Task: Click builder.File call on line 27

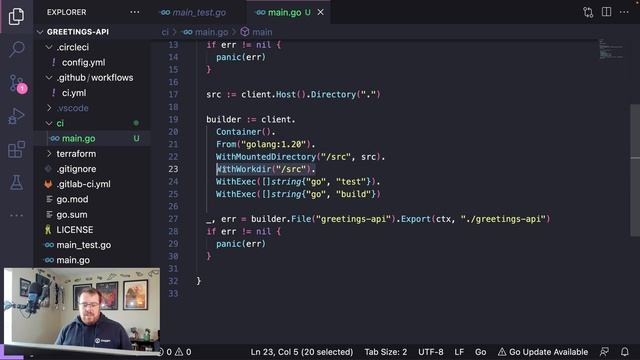Action: pos(281,219)
